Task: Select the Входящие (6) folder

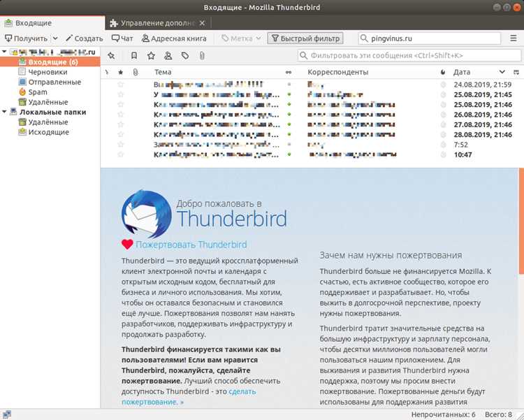Action: tap(50, 62)
